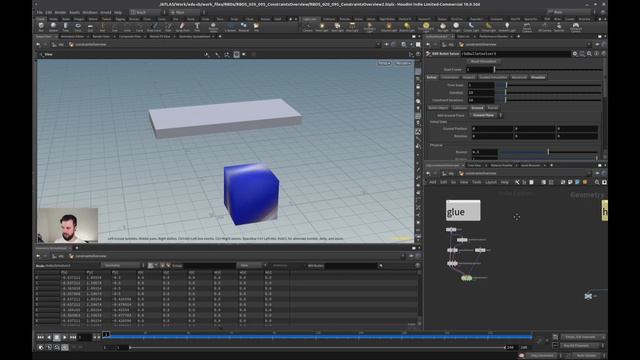Play animation forward

pyautogui.click(x=65, y=337)
